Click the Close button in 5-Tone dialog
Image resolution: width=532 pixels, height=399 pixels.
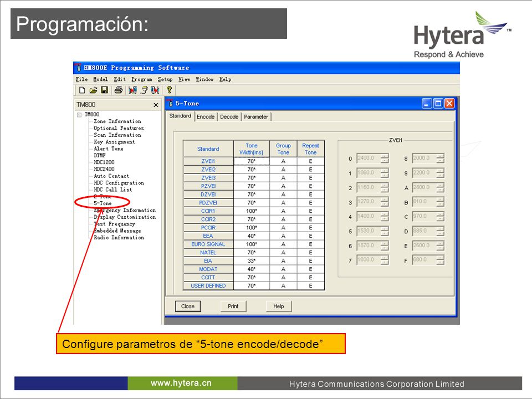(x=188, y=306)
